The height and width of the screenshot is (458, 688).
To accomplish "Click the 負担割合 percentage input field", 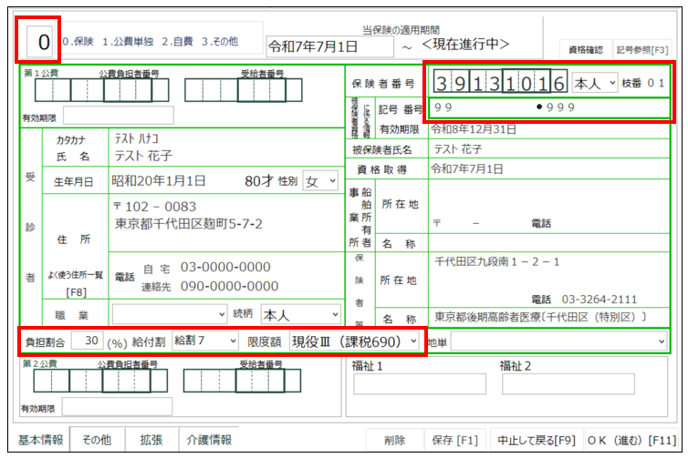I will (87, 342).
